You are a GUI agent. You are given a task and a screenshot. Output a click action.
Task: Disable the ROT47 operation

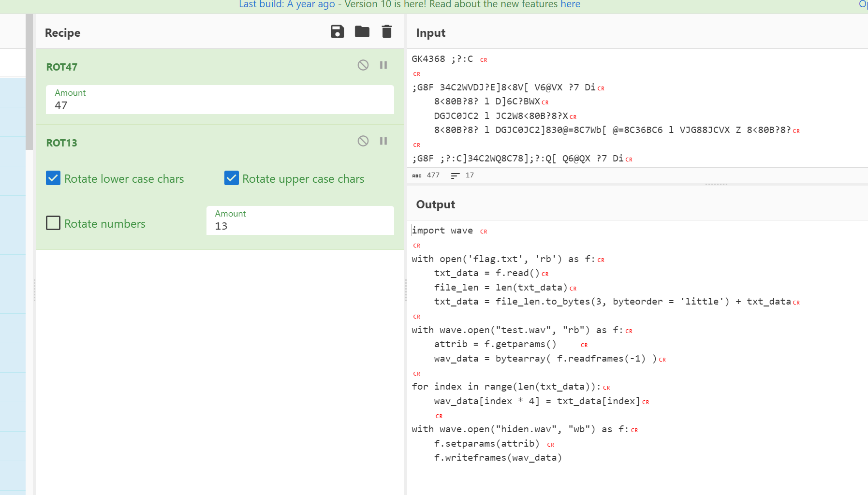coord(363,65)
